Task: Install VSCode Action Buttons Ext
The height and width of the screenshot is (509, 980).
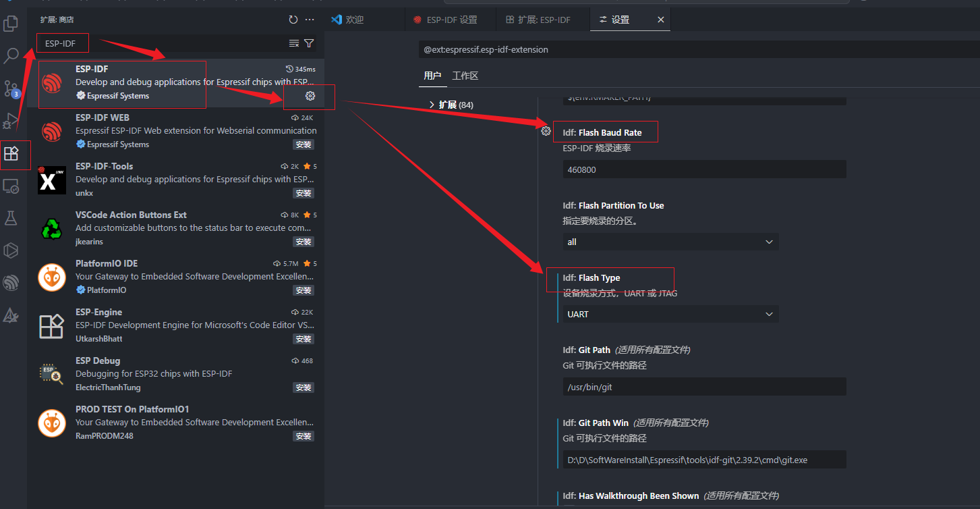Action: pos(304,242)
